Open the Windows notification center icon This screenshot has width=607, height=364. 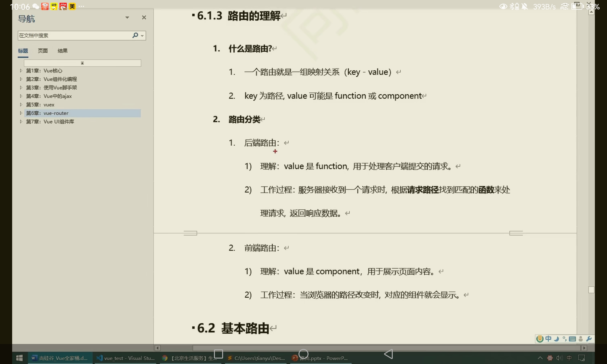pyautogui.click(x=582, y=358)
